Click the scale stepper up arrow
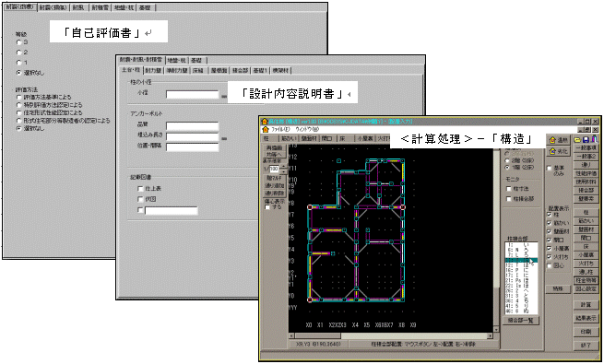This screenshot has height=364, width=604. (284, 167)
